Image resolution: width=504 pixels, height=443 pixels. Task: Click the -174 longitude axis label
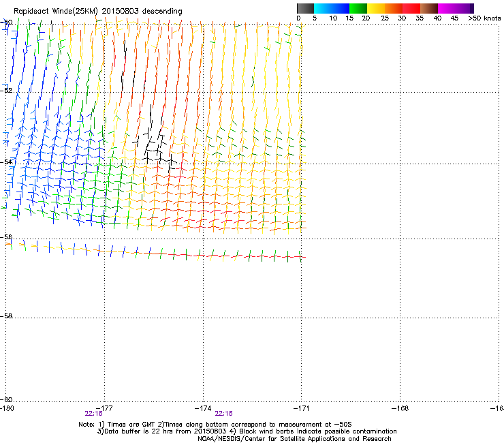[203, 408]
